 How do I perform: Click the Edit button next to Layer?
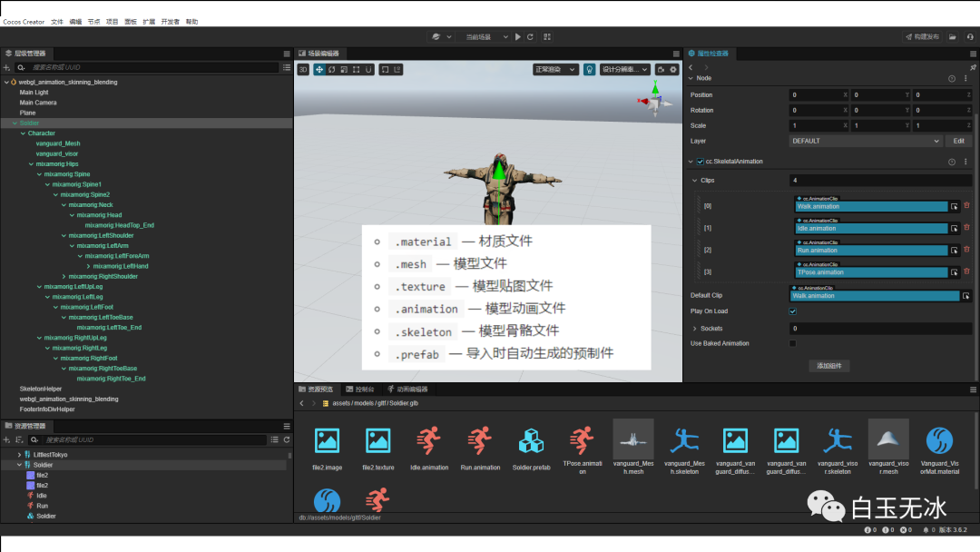(x=958, y=141)
